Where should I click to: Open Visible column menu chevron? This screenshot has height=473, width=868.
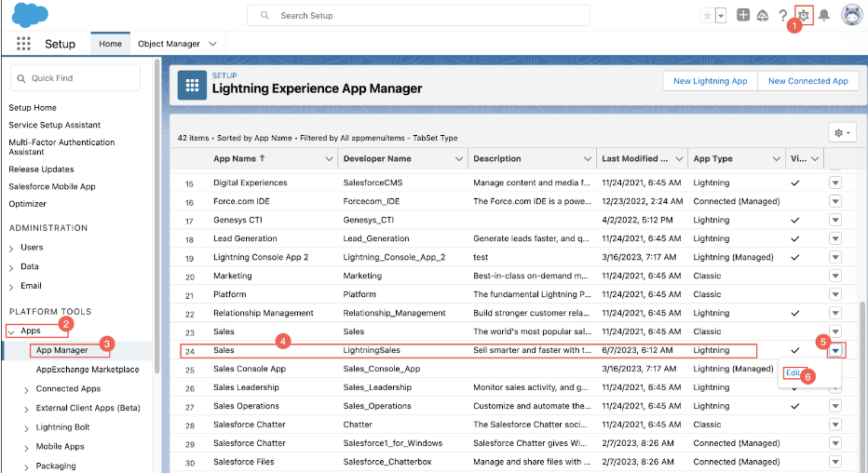coord(815,159)
